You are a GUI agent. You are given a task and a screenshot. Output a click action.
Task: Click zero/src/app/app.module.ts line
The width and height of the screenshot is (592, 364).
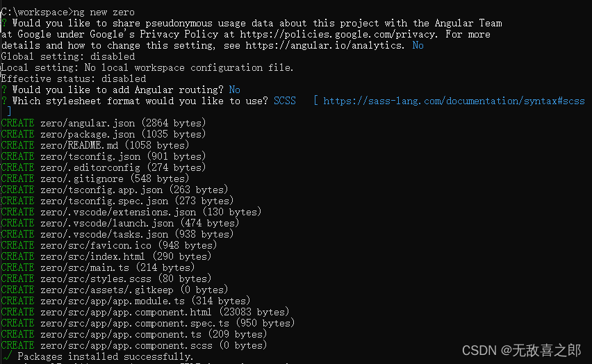pos(126,301)
